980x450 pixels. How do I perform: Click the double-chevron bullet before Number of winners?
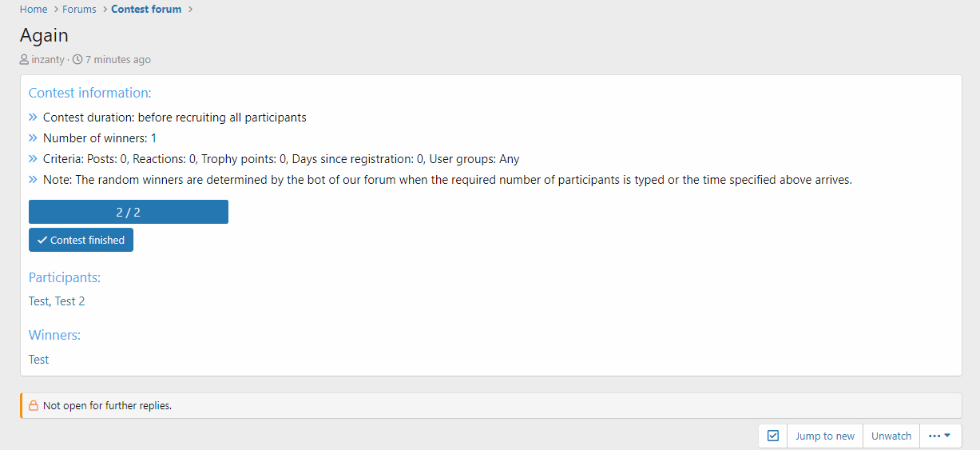click(34, 138)
